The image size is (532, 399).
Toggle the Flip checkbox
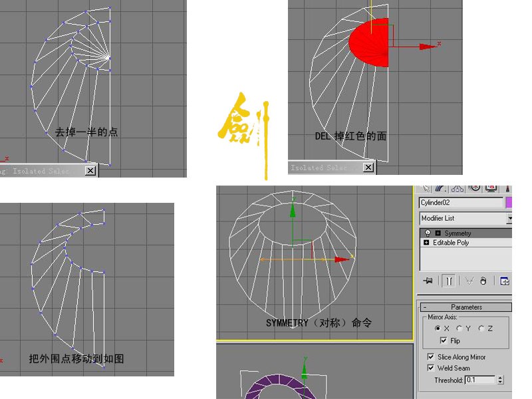443,340
